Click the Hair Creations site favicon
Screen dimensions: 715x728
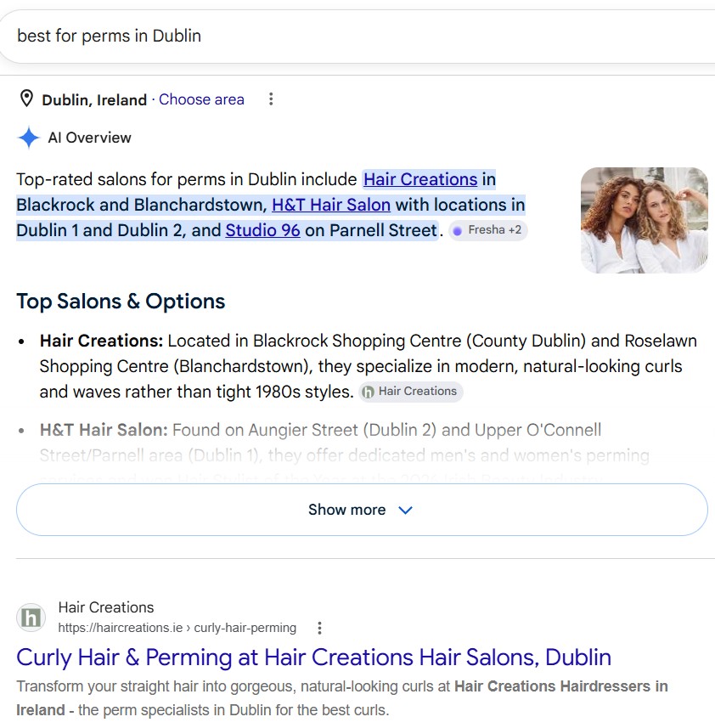[x=31, y=618]
